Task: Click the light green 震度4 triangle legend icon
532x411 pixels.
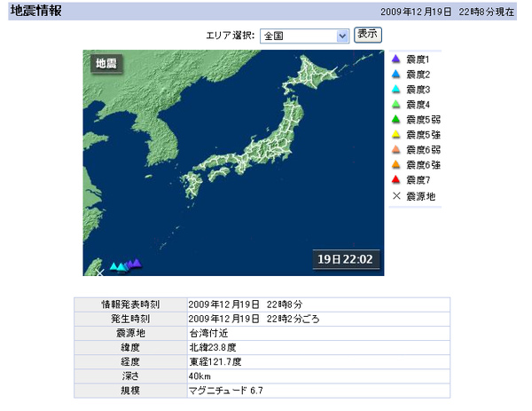Action: point(395,104)
